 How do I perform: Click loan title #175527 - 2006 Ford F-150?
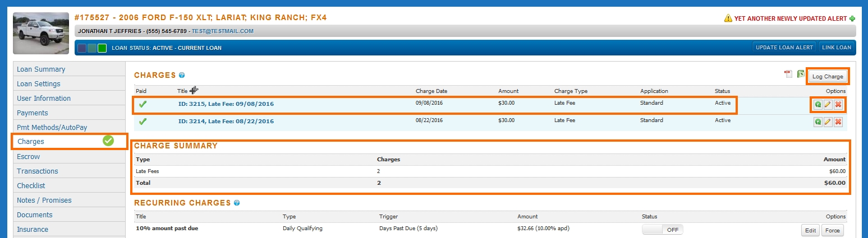pos(200,18)
